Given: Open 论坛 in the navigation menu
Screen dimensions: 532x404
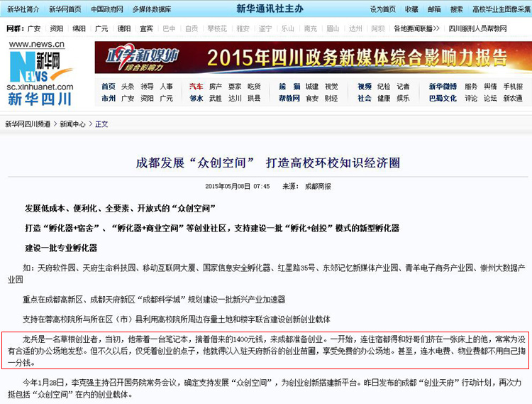Looking at the screenshot, I should 490,99.
